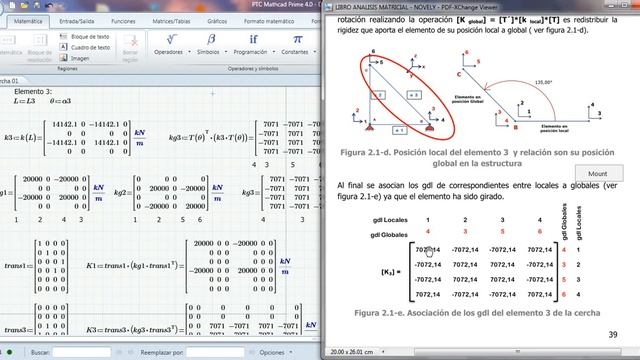Click the Bloque de texto icon
The image size is (640, 360).
pos(63,36)
